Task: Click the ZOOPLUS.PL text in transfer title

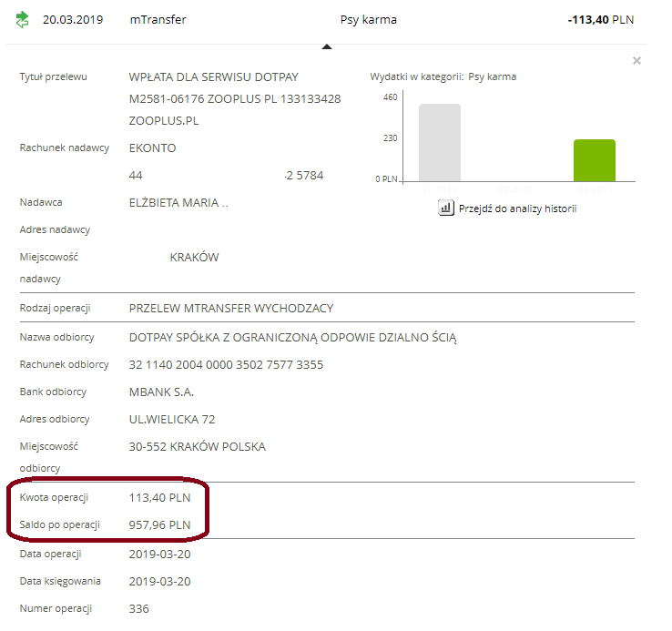Action: click(164, 120)
